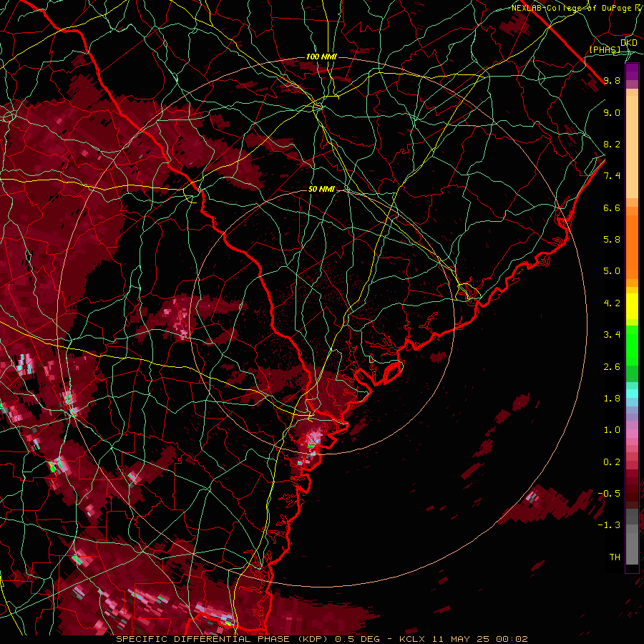Click the 2.6 value on the scale
The image size is (644, 644).
pos(612,367)
